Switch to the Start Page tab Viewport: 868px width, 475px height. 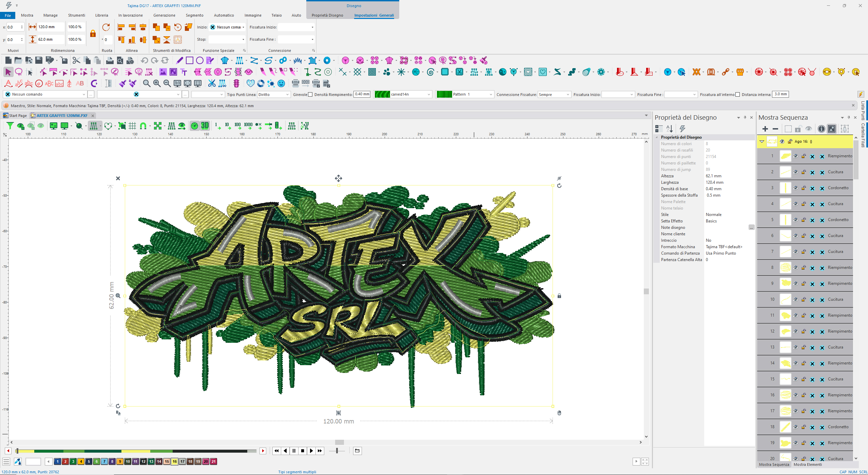[x=18, y=116]
